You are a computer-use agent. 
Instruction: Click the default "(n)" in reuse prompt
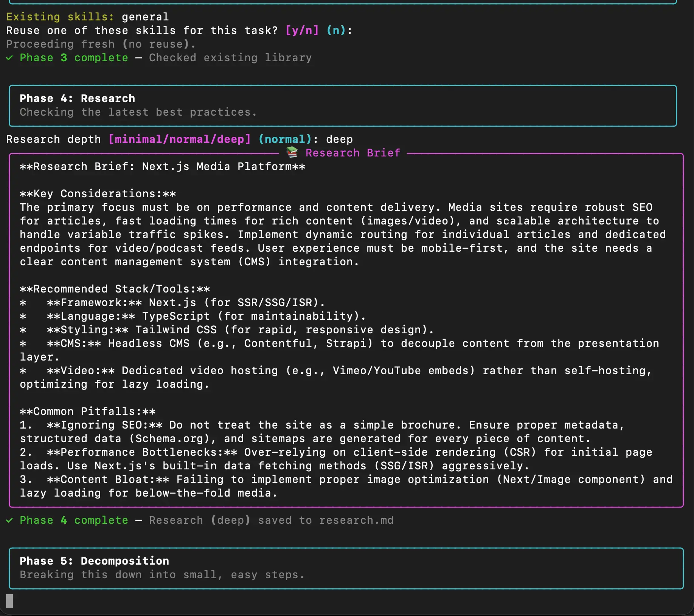click(x=336, y=31)
